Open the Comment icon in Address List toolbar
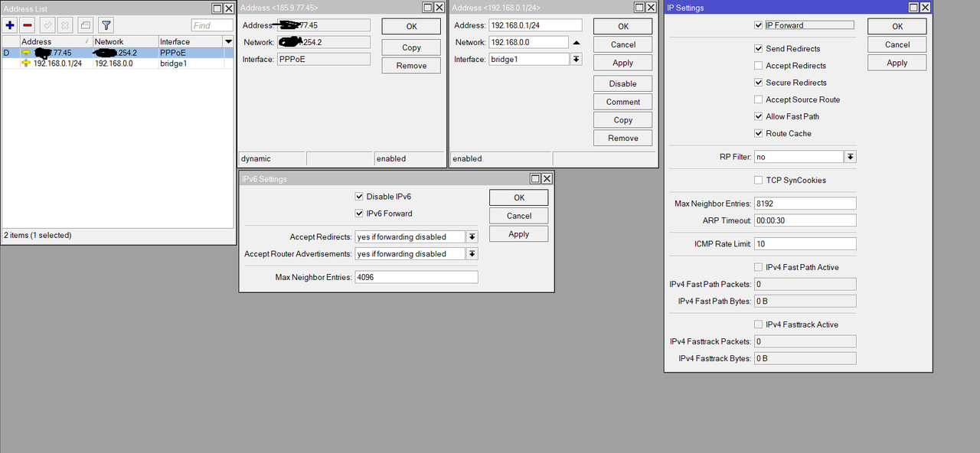Screen dimensions: 980x453 tap(86, 25)
